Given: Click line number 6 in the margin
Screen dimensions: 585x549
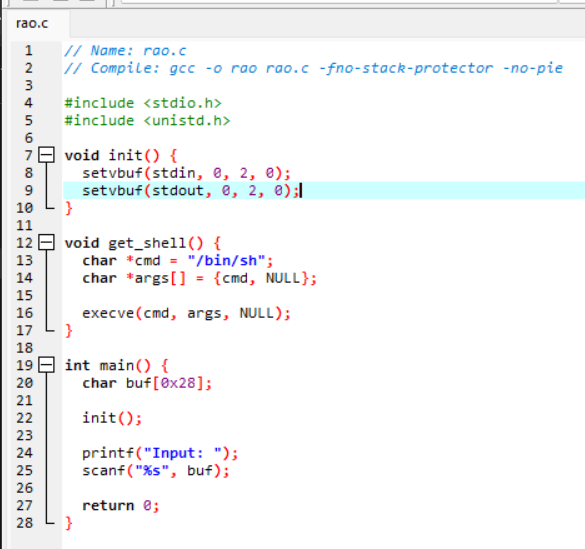Looking at the screenshot, I should pos(29,138).
